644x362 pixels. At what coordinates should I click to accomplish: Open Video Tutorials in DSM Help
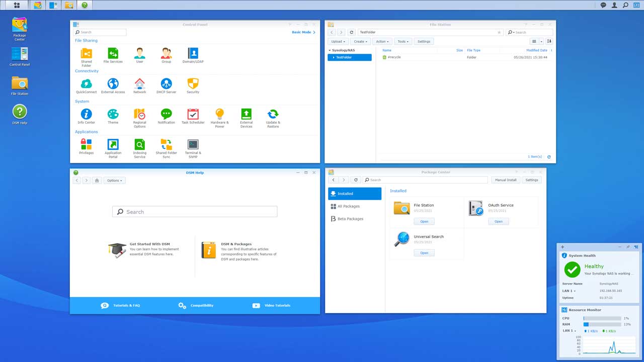271,305
